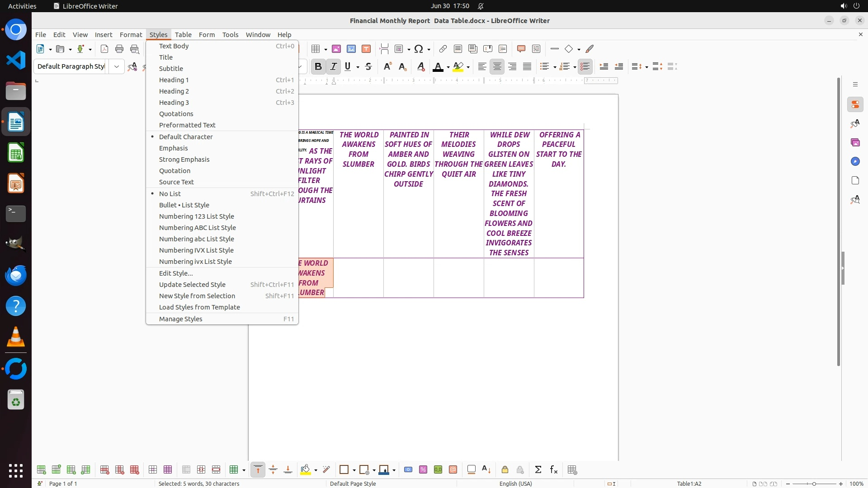Expand the paragraph style combo box arrow
The image size is (868, 488).
click(x=117, y=66)
